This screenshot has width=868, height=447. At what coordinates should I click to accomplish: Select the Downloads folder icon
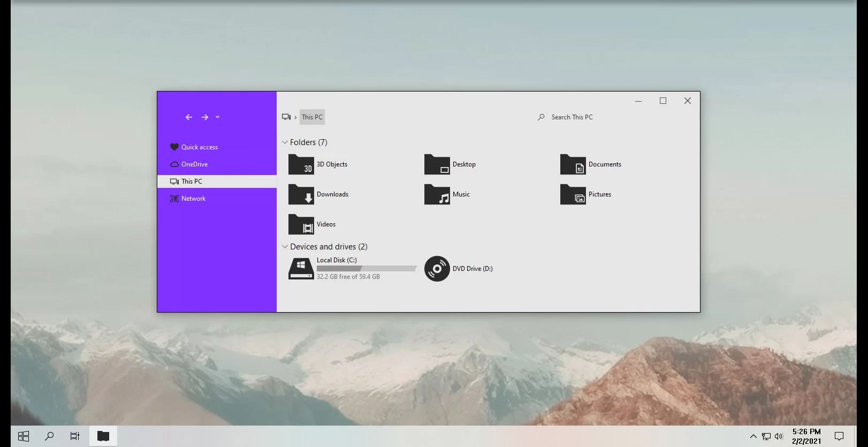click(x=301, y=194)
